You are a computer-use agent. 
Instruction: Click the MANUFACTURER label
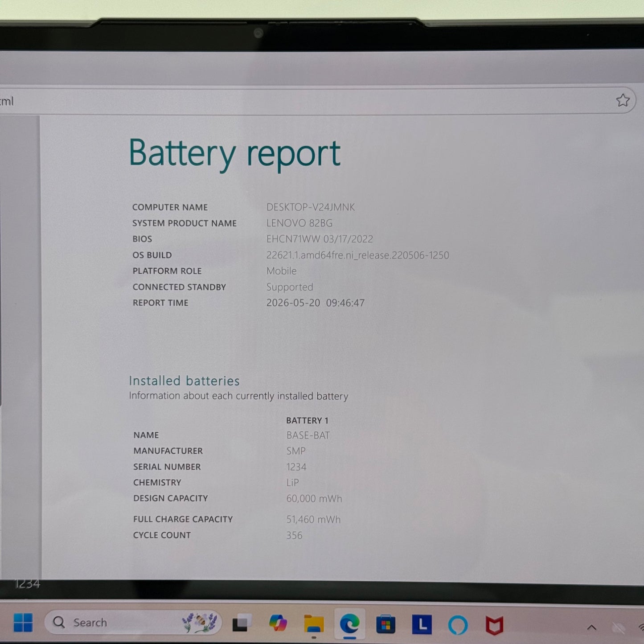168,451
